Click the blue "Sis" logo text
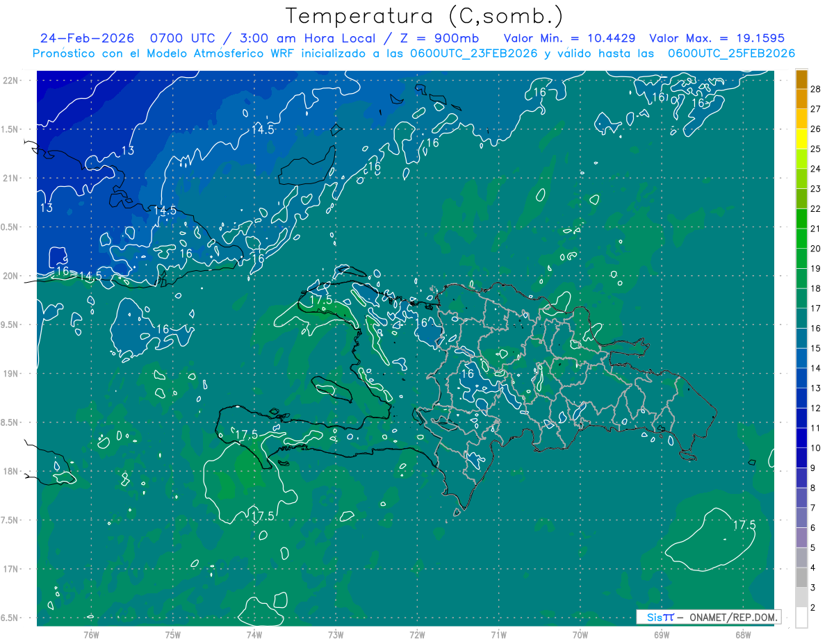This screenshot has width=834, height=644. tap(654, 617)
